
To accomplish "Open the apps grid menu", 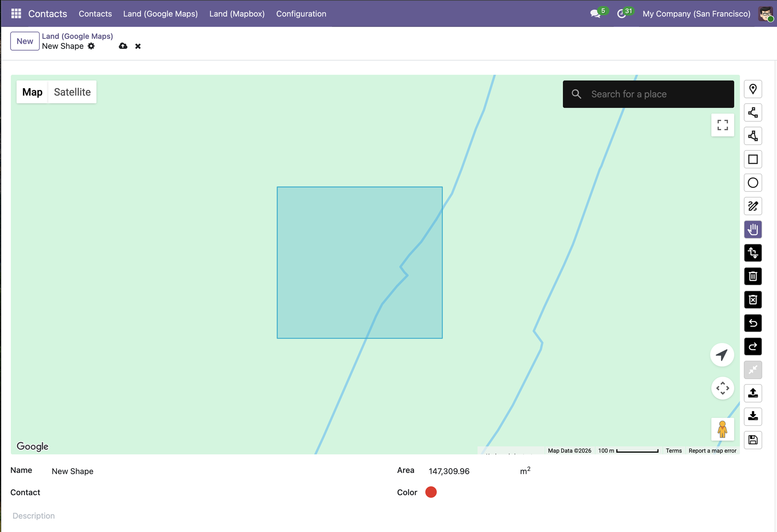I will (16, 14).
